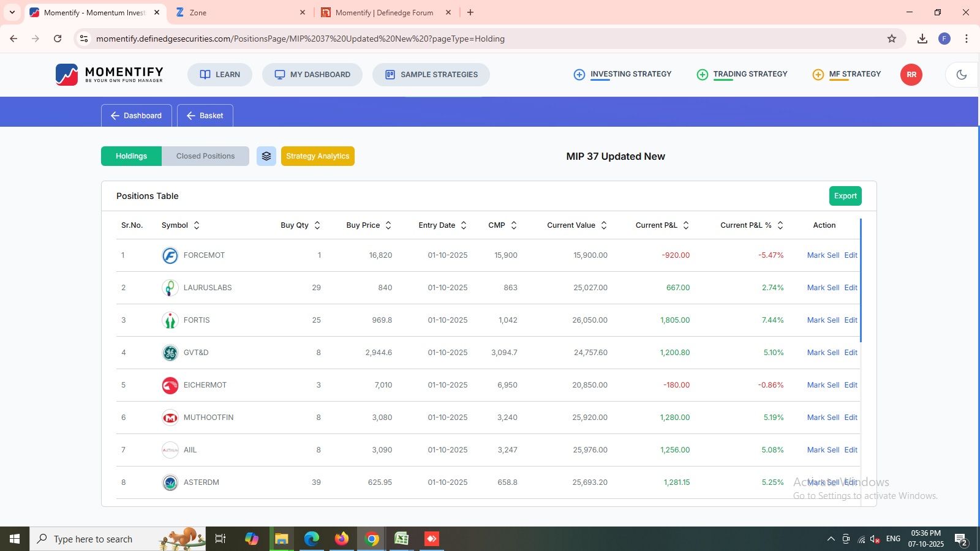The image size is (980, 551).
Task: Click the browser address bar URL
Action: [x=300, y=39]
